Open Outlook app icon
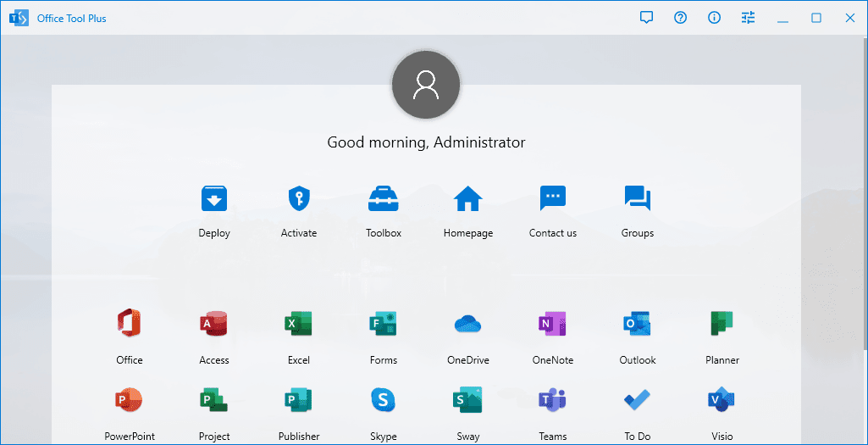 637,324
